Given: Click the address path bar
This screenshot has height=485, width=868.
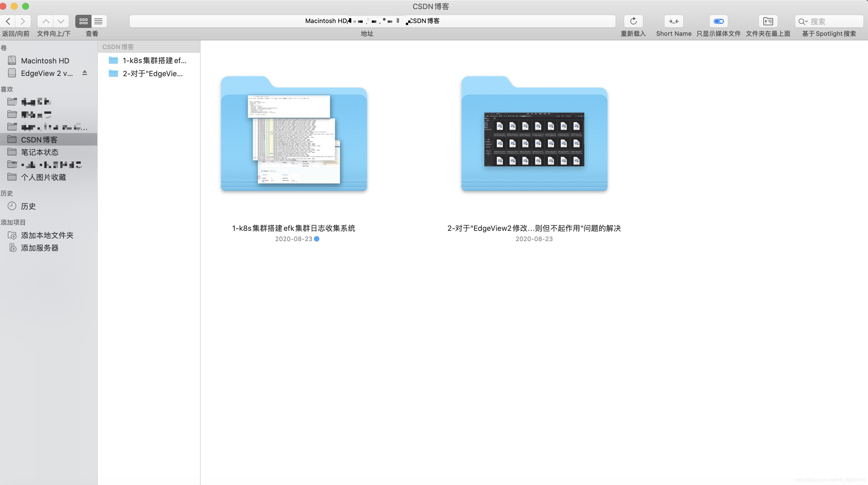Looking at the screenshot, I should click(x=372, y=21).
